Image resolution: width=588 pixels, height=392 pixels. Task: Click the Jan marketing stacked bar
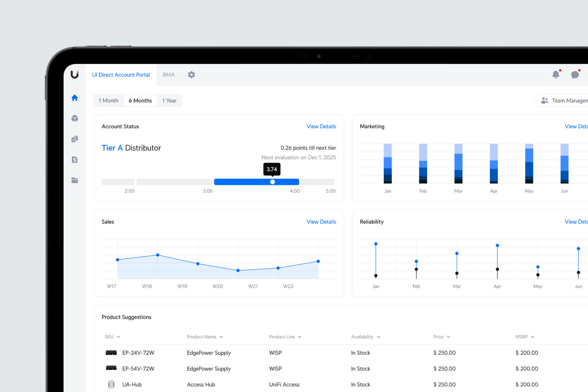click(388, 163)
